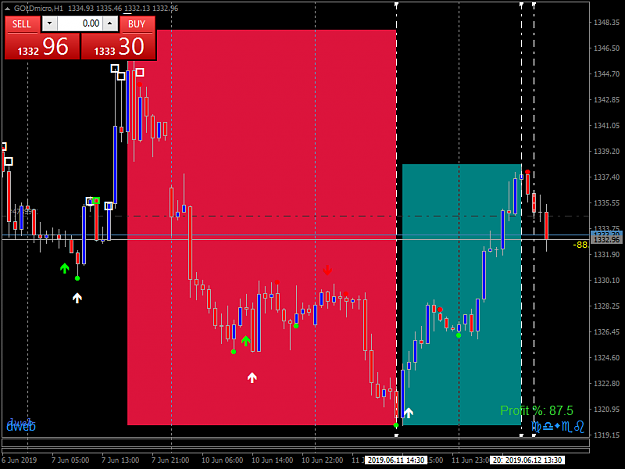Click the current price label 1332.96
The image size is (625, 469).
click(607, 240)
